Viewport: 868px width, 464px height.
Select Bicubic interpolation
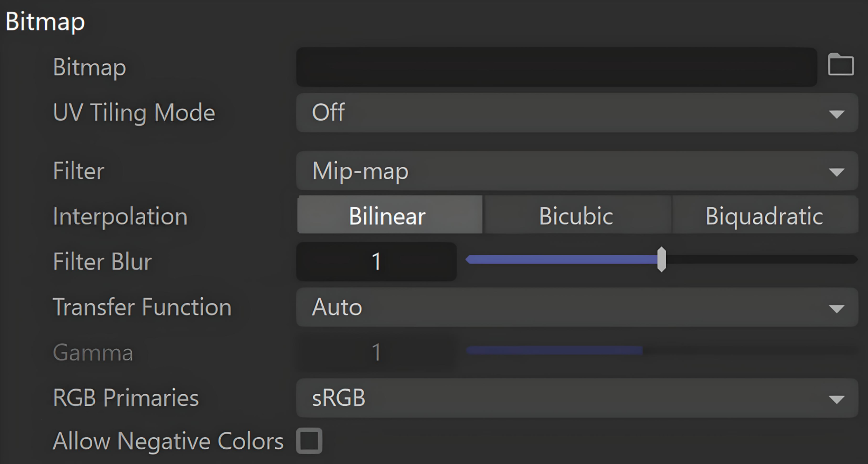tap(577, 215)
